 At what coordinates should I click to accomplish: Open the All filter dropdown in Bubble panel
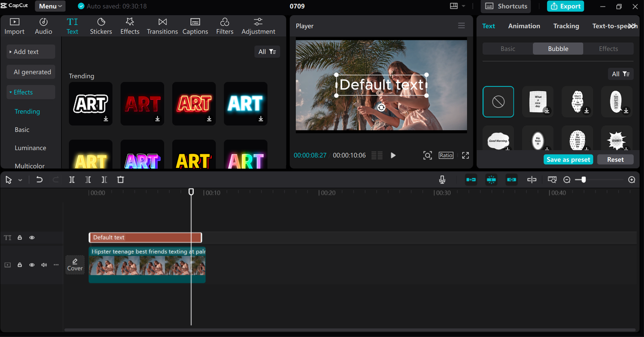tap(620, 74)
